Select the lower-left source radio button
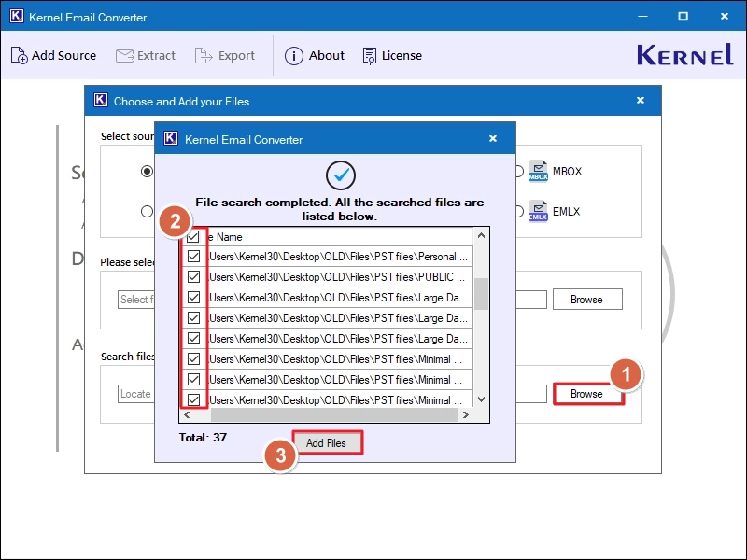Viewport: 747px width, 560px height. coord(148,212)
